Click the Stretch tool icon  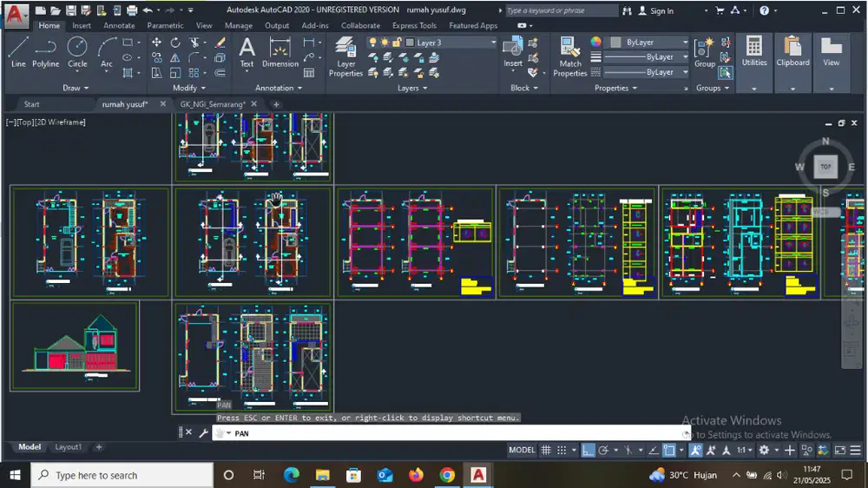coord(156,73)
